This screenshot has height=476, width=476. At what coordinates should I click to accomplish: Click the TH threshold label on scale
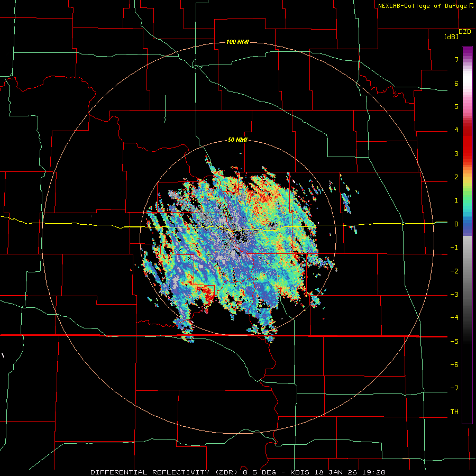click(x=454, y=412)
